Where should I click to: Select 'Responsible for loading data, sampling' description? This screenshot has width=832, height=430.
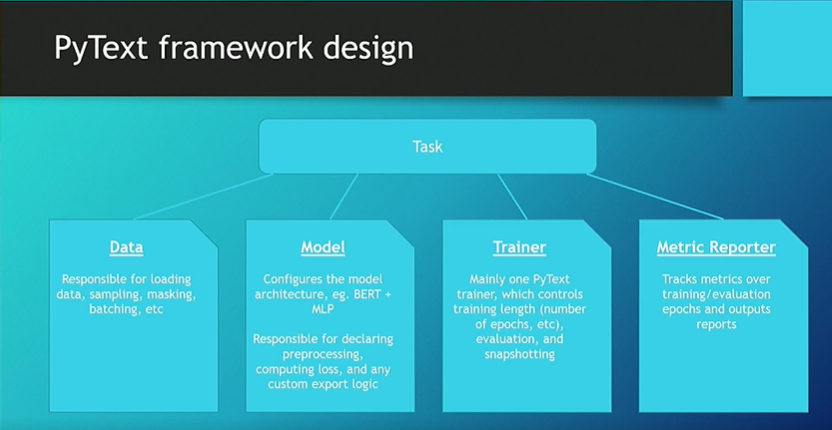[126, 294]
